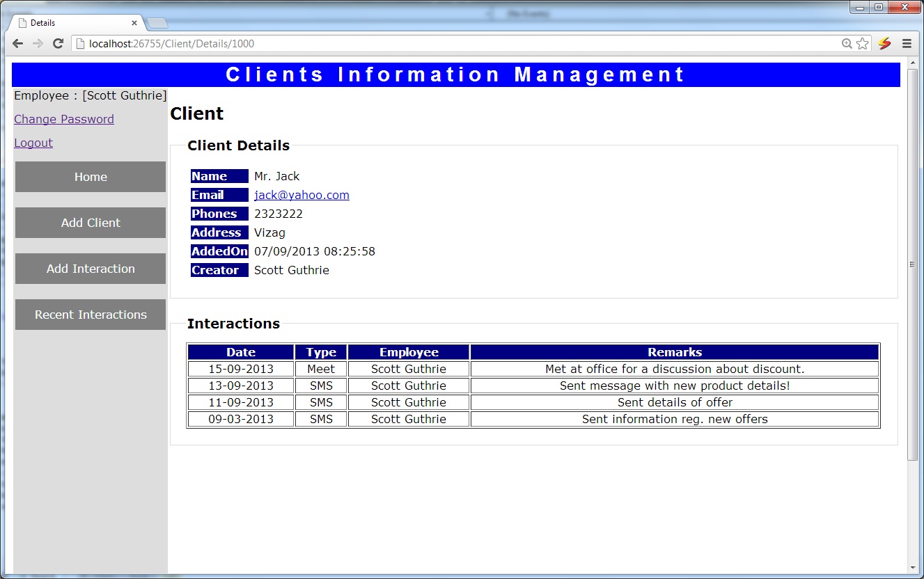
Task: Click the scrollbar down arrow
Action: 913,569
